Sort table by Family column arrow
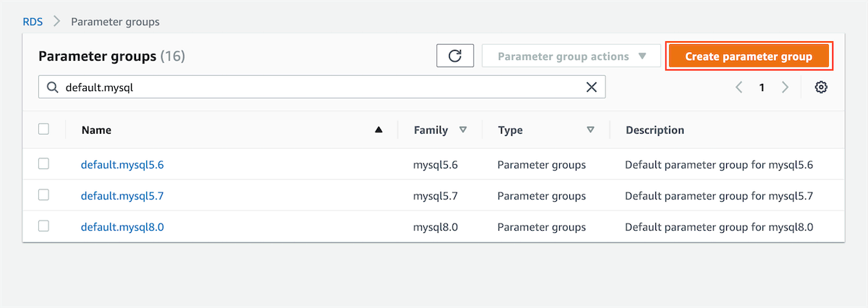The image size is (868, 308). tap(463, 130)
